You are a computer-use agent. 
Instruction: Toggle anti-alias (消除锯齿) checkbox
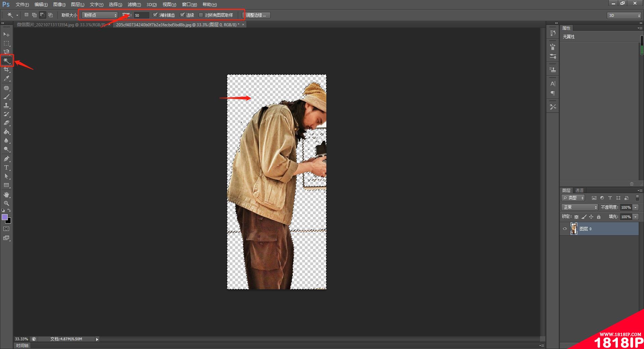[155, 15]
